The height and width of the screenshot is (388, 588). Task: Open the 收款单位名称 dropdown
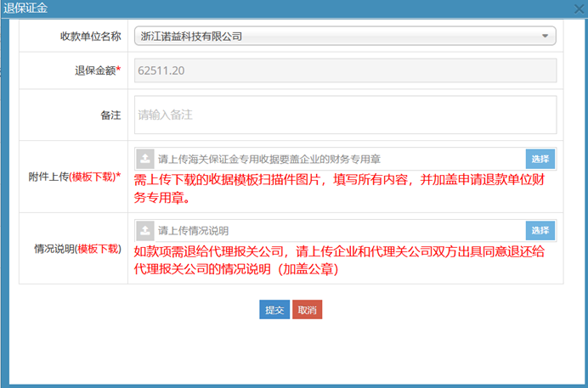coord(345,36)
